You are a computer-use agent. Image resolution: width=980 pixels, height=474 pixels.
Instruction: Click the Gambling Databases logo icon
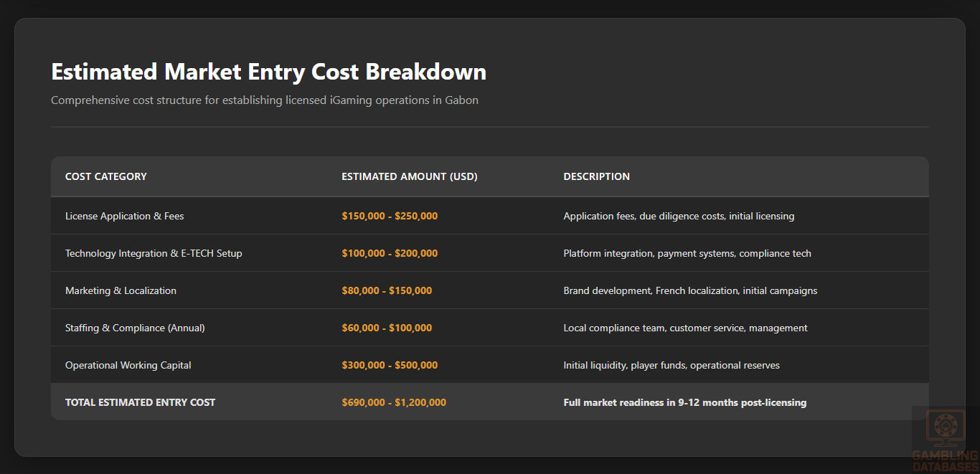coord(945,429)
